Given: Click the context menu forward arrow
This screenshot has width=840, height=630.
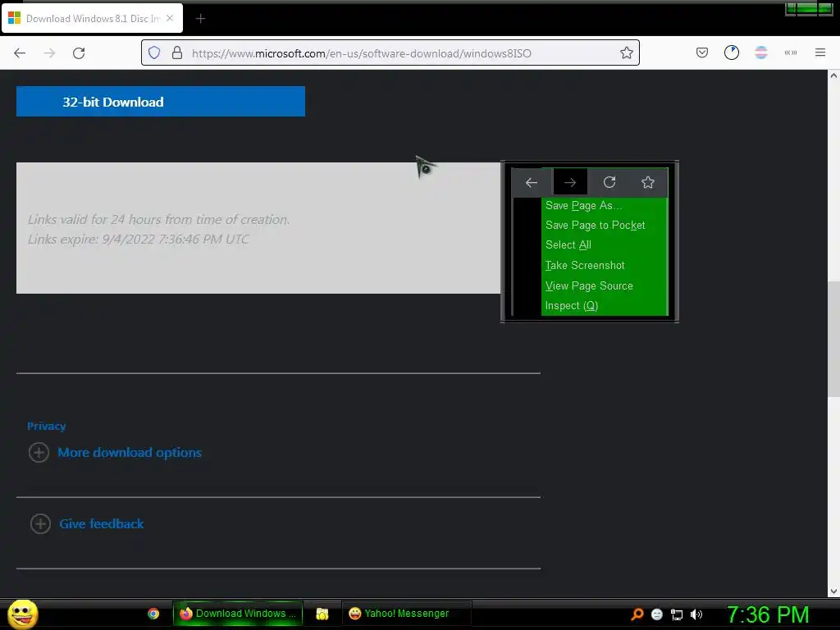Looking at the screenshot, I should [570, 183].
